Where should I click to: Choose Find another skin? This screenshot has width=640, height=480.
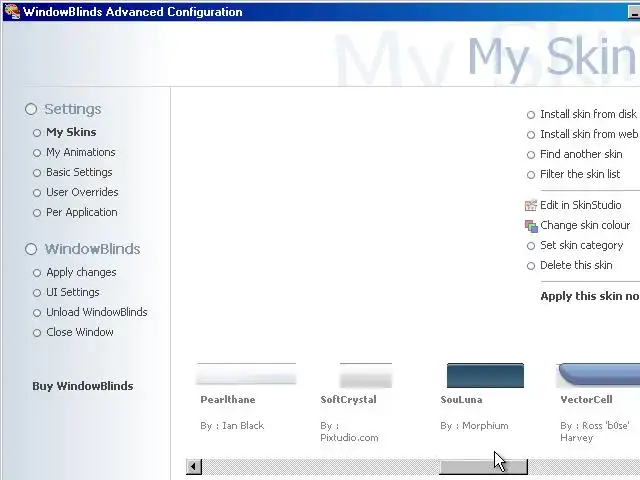click(581, 154)
